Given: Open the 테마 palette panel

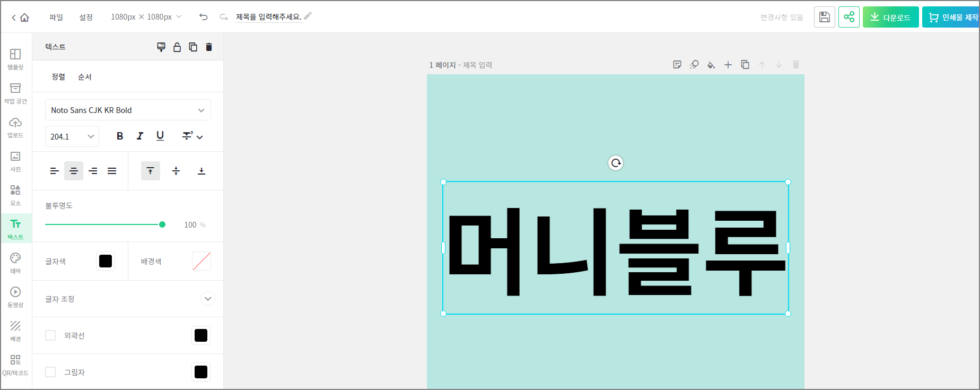Looking at the screenshot, I should coord(15,263).
